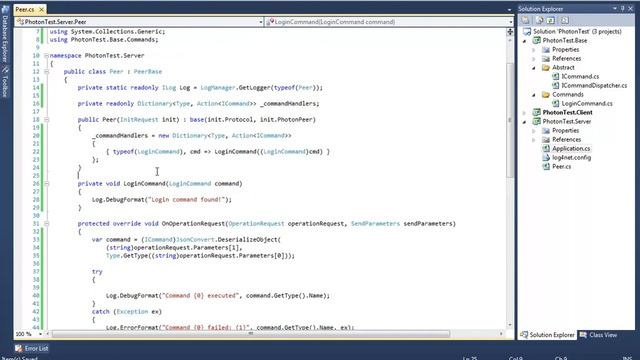Click the Properties icon in Solution Explorer toolbar
640x360 pixels.
click(526, 20)
